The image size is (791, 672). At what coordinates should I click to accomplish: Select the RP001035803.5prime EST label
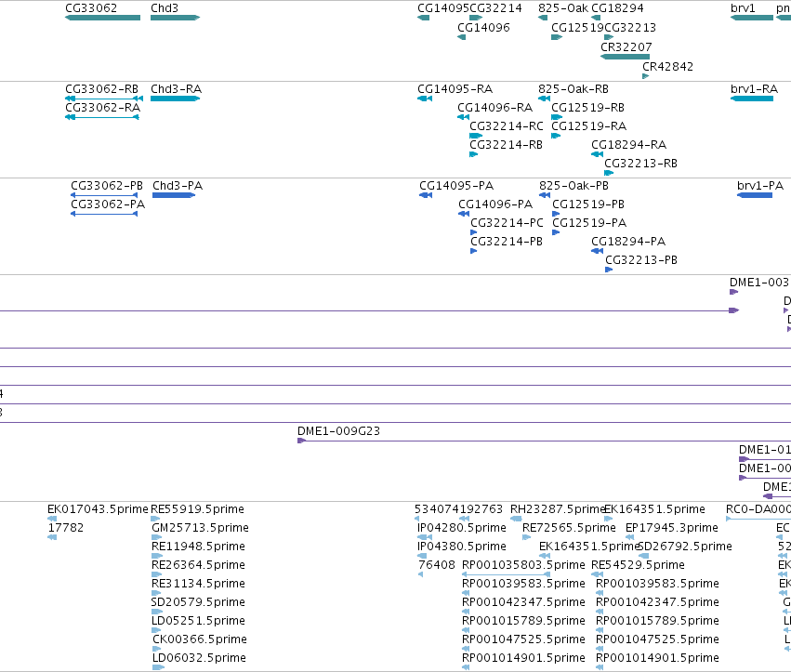(523, 565)
